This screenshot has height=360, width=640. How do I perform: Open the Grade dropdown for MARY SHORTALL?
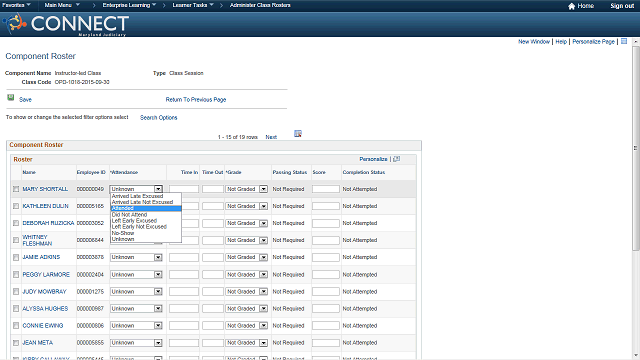247,189
